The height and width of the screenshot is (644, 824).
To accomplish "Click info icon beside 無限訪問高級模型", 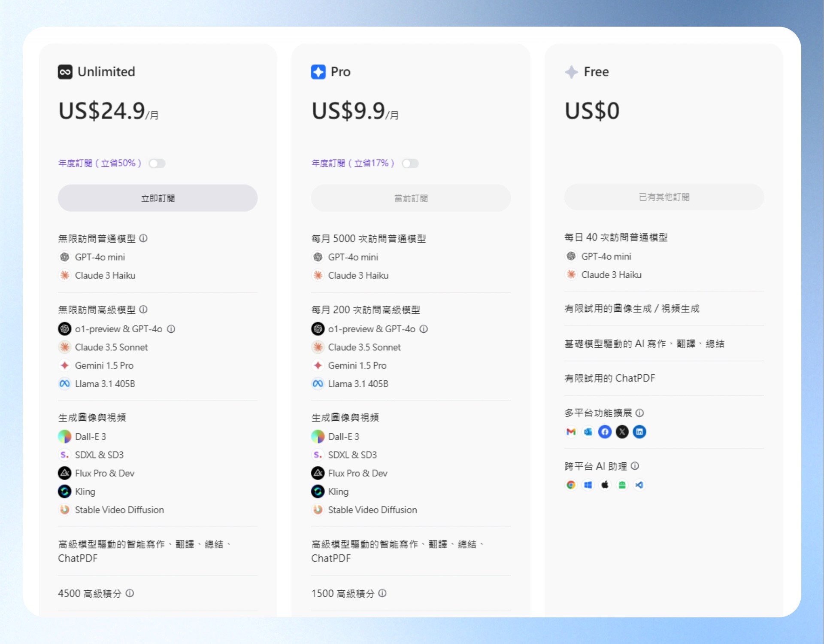I will point(143,309).
